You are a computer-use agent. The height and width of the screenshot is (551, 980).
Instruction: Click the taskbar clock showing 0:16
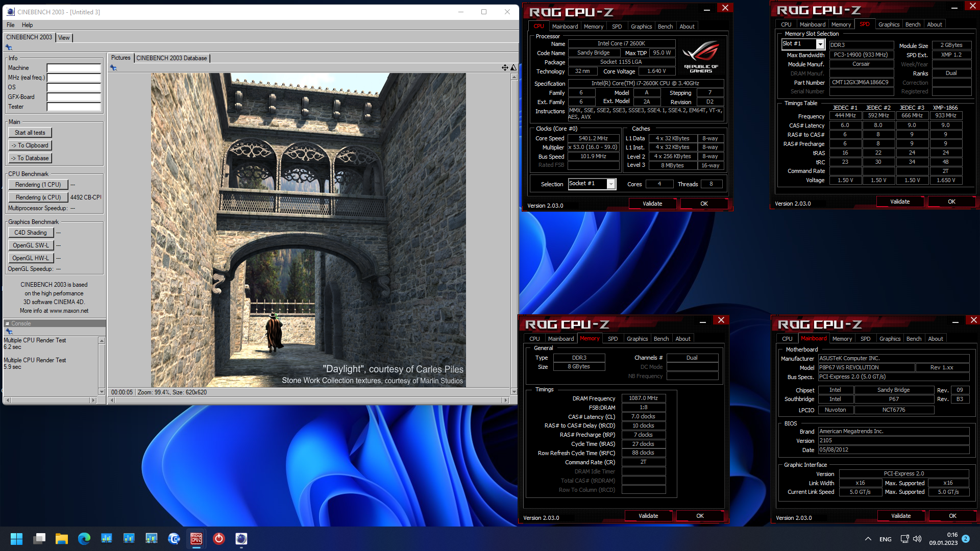[952, 535]
